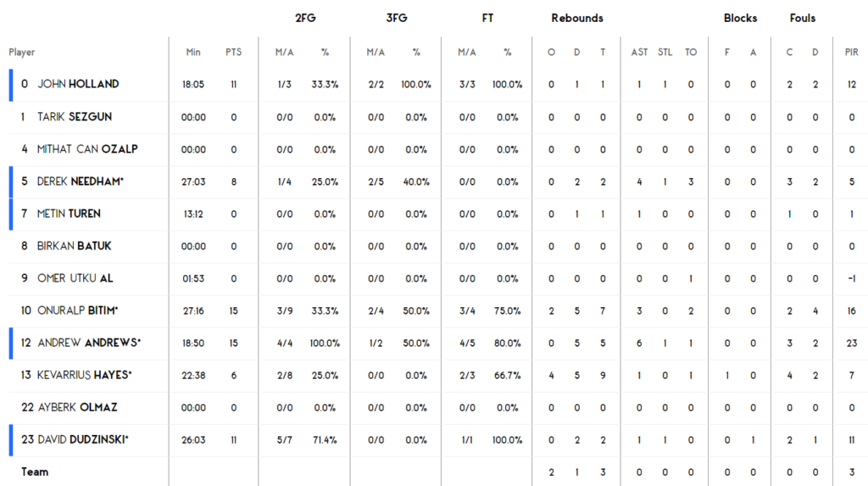Click David Dudzinski's name

(83, 439)
